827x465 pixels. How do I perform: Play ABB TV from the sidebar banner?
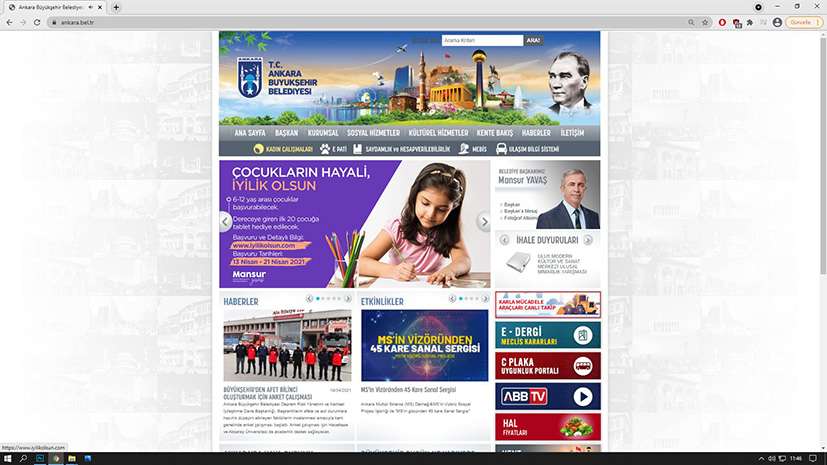[x=547, y=396]
